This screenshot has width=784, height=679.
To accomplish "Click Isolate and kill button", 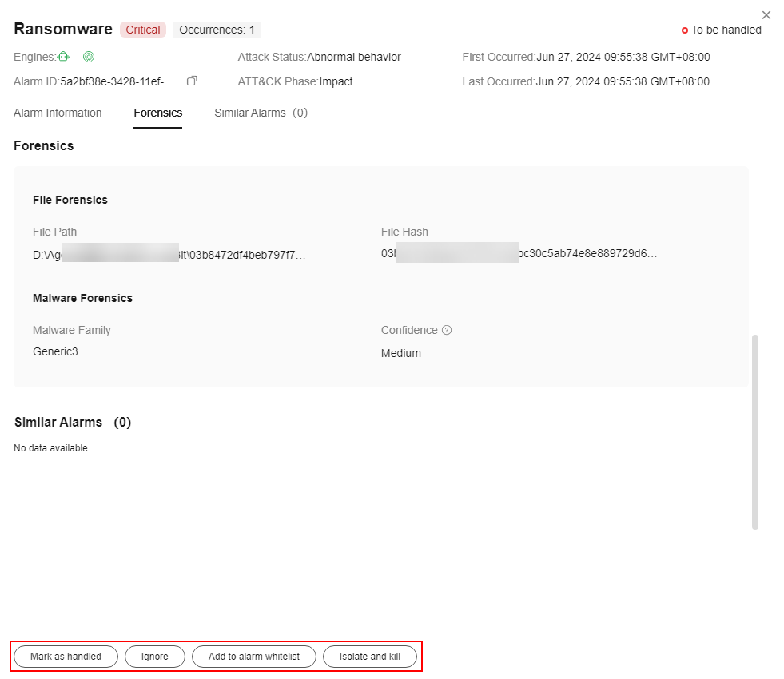I will click(369, 657).
